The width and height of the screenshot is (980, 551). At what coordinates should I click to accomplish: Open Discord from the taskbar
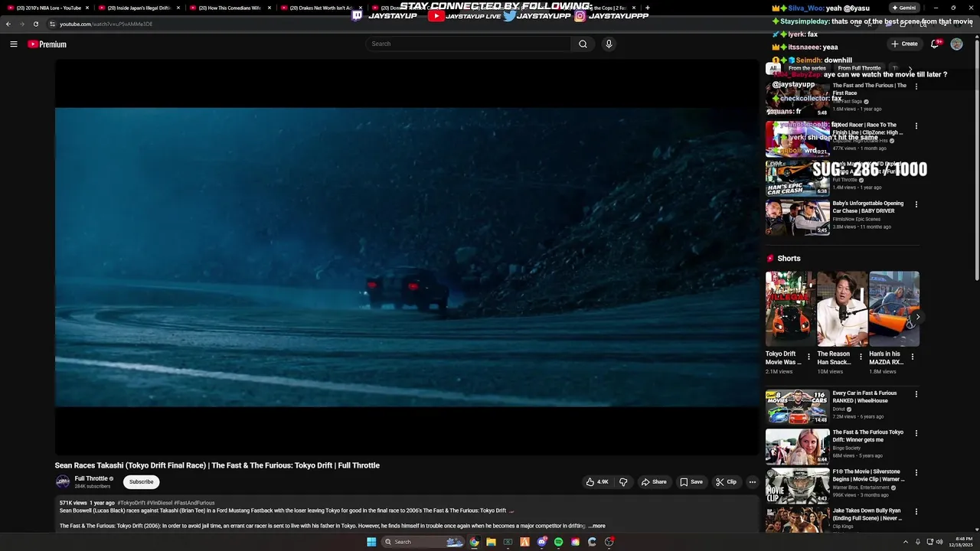tap(541, 542)
